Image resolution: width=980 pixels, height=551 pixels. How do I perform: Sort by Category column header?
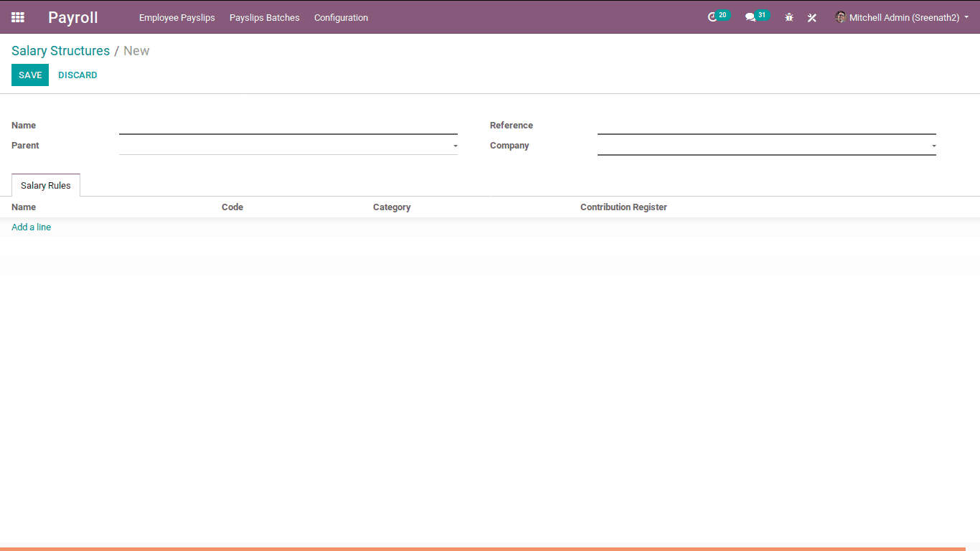pos(392,207)
